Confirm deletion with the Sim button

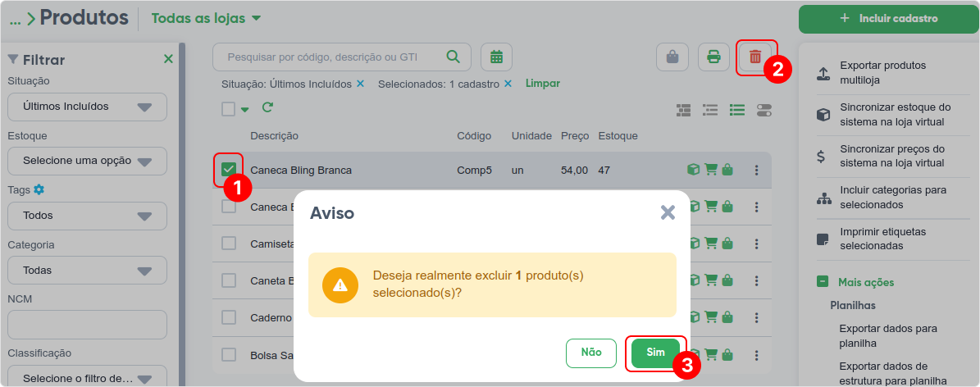click(655, 353)
